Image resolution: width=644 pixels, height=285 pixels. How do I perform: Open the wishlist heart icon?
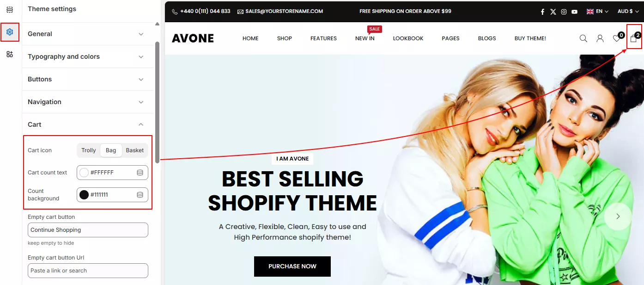coord(617,38)
